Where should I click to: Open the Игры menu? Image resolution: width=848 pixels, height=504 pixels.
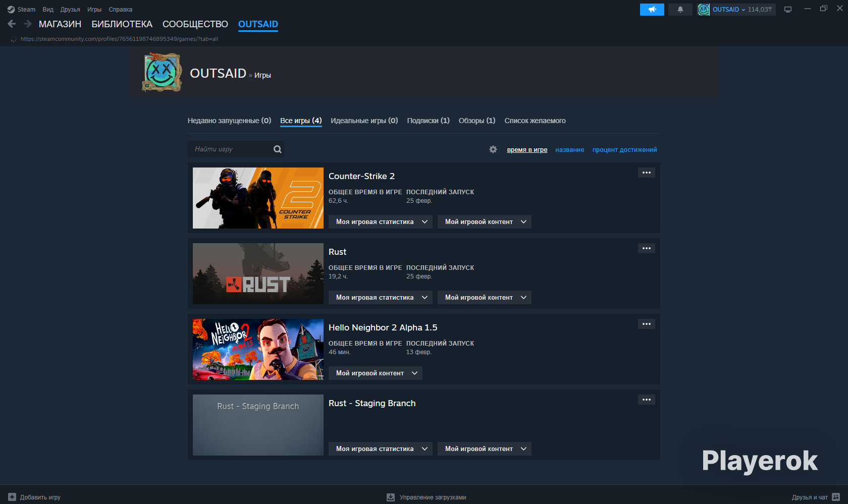pos(94,10)
